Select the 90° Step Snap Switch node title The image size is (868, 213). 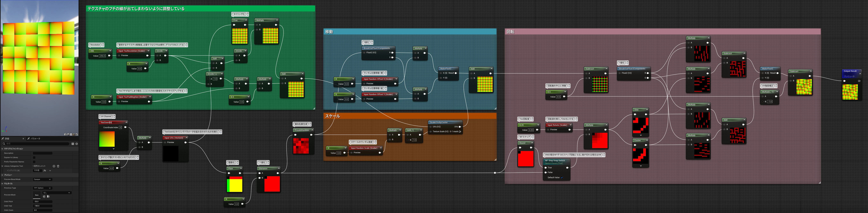click(555, 161)
